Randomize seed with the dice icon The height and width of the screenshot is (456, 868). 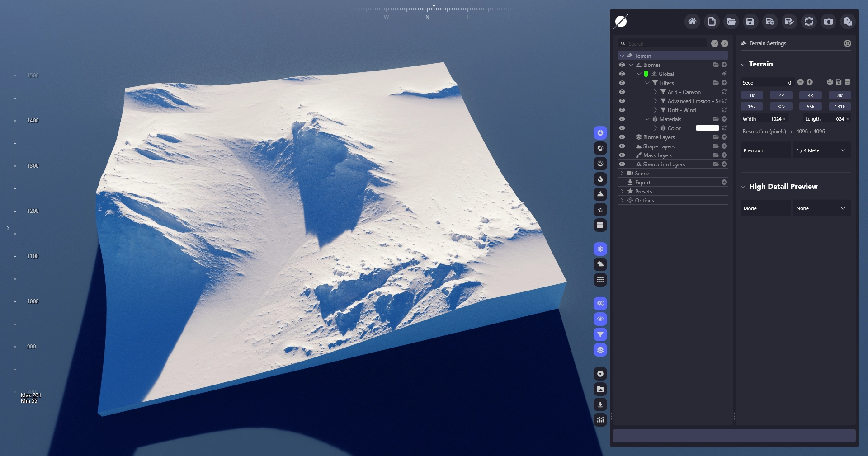click(830, 82)
